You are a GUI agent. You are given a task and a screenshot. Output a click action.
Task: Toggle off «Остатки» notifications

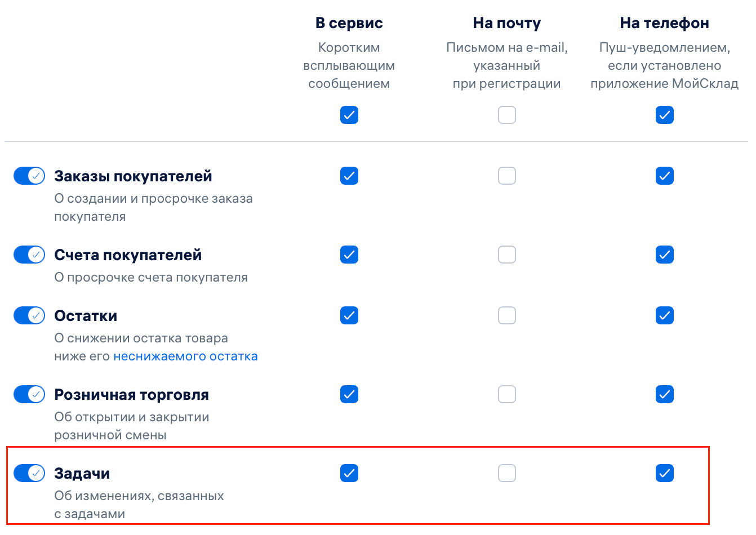(x=29, y=315)
